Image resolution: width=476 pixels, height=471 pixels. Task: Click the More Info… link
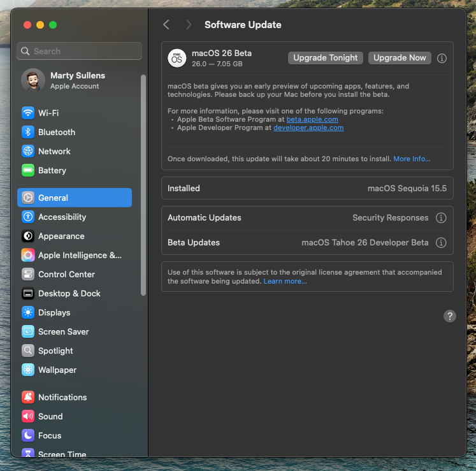412,159
